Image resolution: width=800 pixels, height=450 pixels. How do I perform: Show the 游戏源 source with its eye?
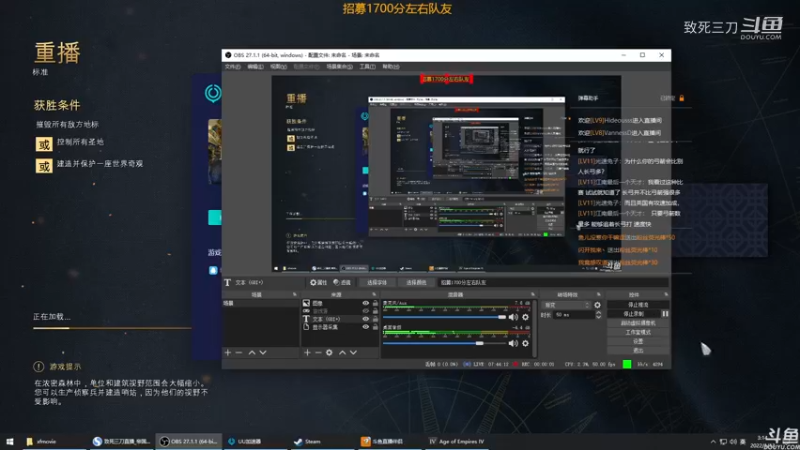click(x=365, y=311)
